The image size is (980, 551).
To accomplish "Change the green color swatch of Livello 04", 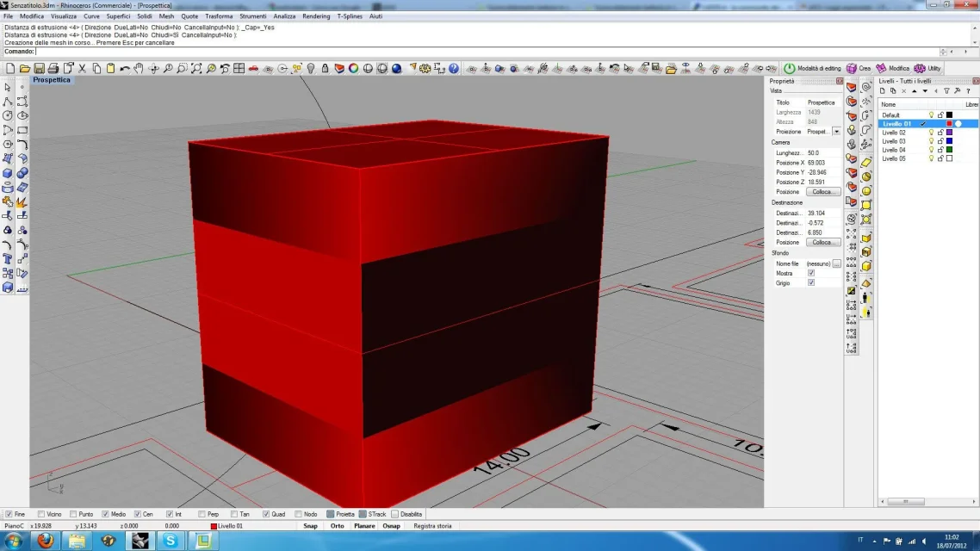I will click(949, 150).
